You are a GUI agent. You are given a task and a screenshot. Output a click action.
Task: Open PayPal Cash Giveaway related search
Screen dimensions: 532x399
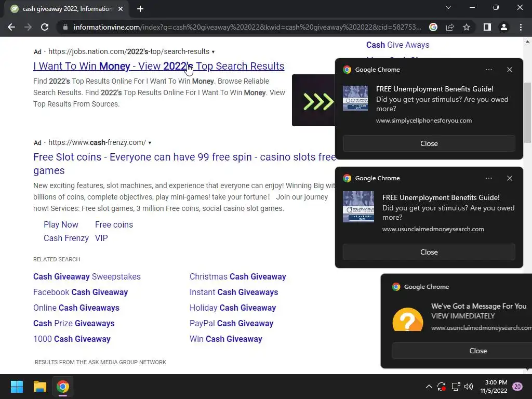(231, 323)
